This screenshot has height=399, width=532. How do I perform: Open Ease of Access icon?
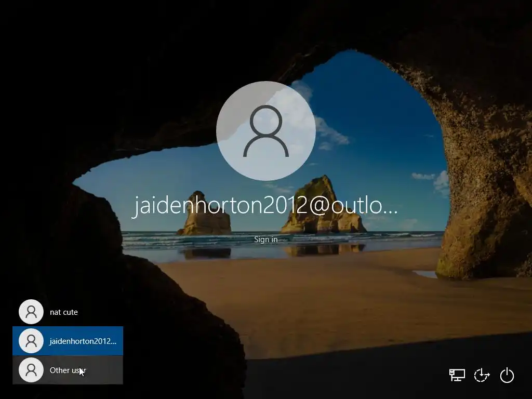click(x=482, y=375)
